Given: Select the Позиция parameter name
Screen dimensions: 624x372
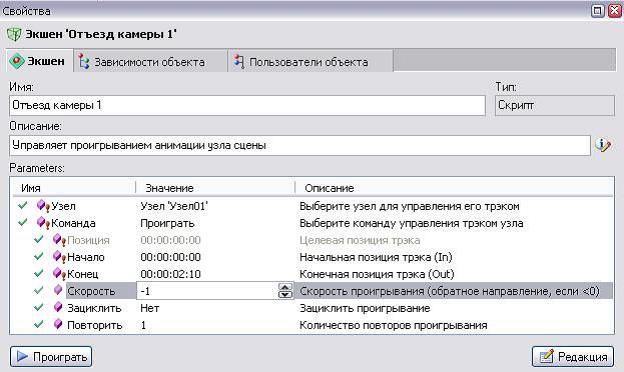Looking at the screenshot, I should [88, 240].
